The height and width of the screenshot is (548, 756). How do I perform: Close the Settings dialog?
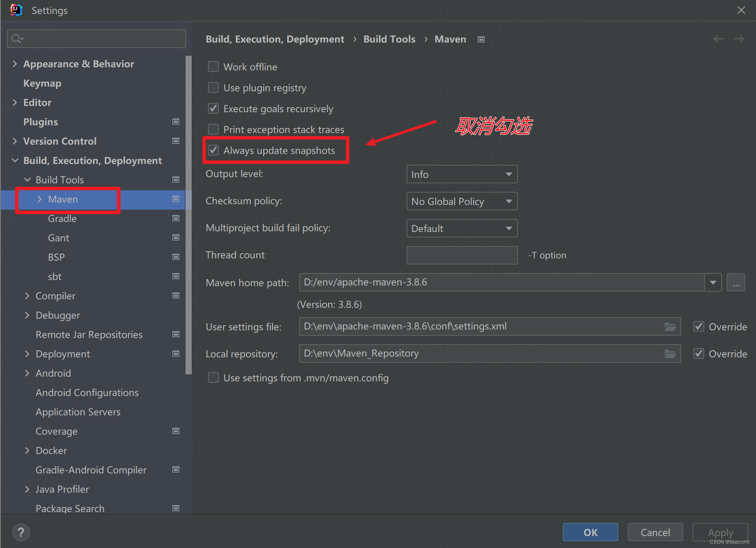click(741, 10)
